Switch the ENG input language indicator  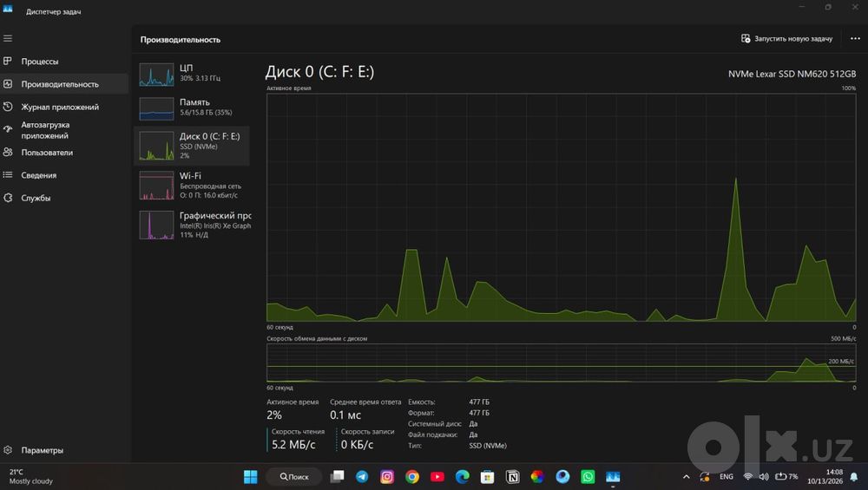point(727,477)
